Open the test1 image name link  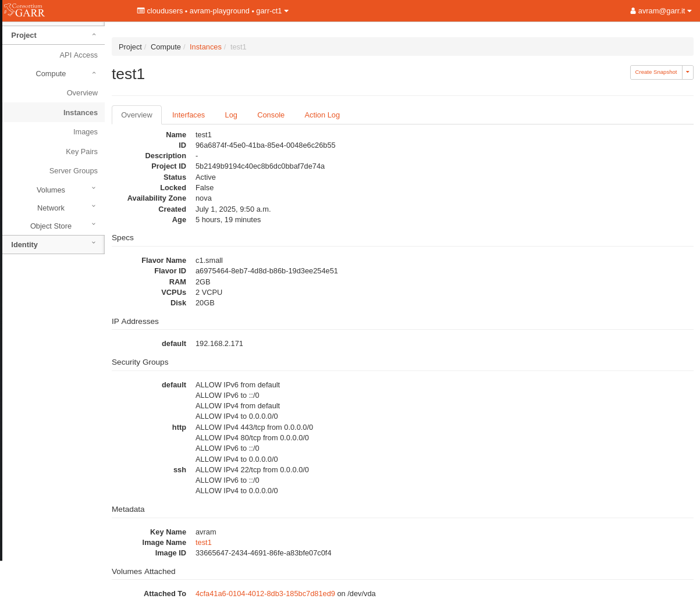204,543
